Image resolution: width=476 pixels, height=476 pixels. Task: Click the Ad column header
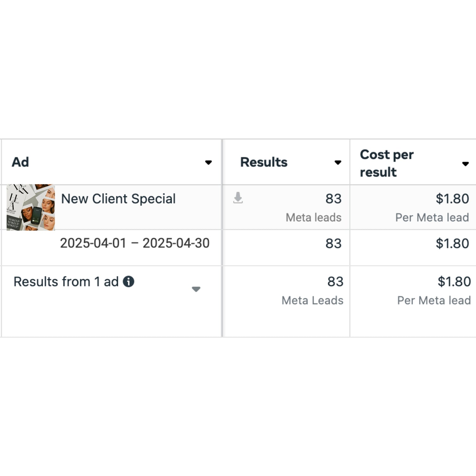click(20, 162)
